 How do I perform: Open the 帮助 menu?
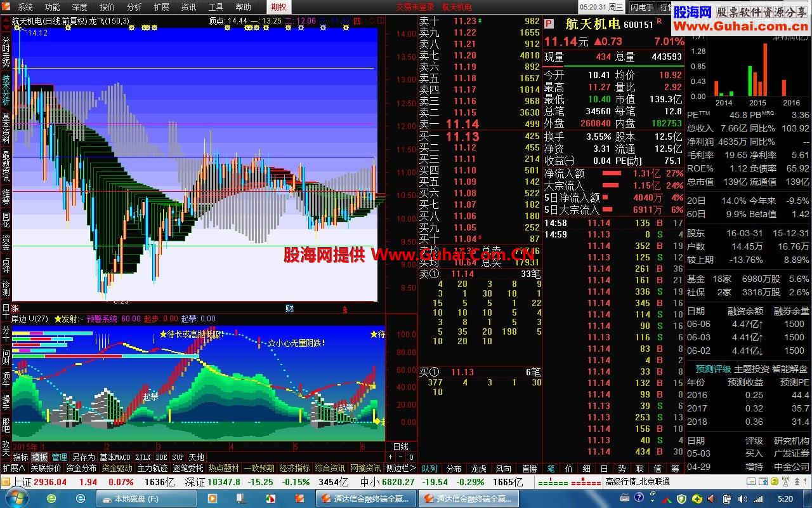243,7
